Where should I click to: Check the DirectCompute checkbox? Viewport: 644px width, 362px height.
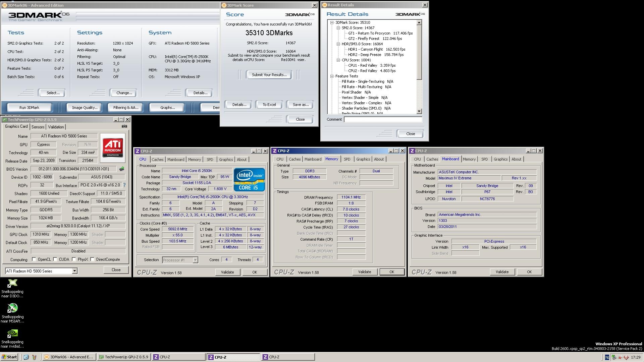point(92,259)
